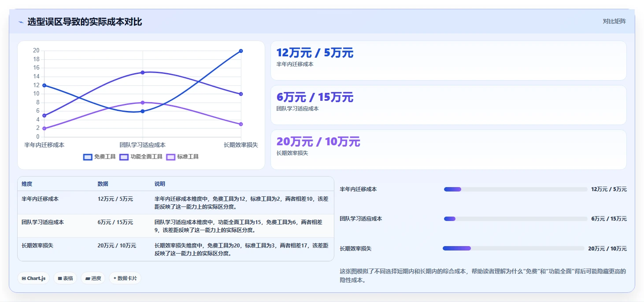Click the 功能全面工具 starting point at 5
The height and width of the screenshot is (302, 644).
44,115
